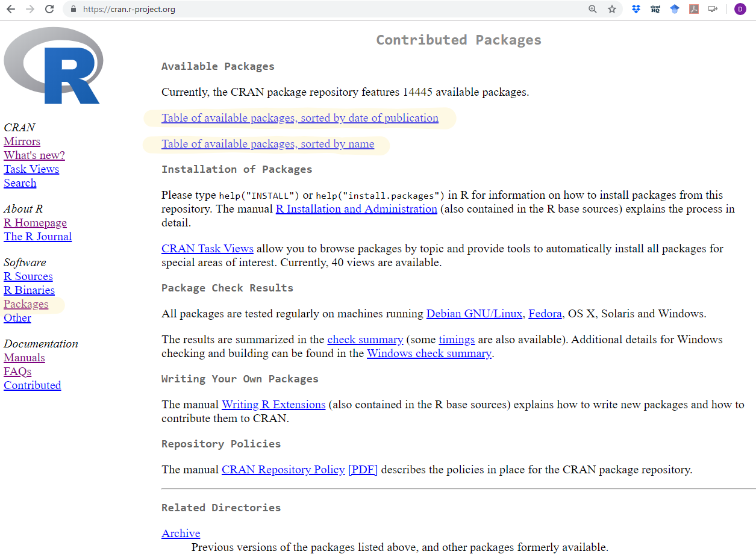Open the Chrome profile avatar D
This screenshot has width=756, height=554.
tap(740, 9)
